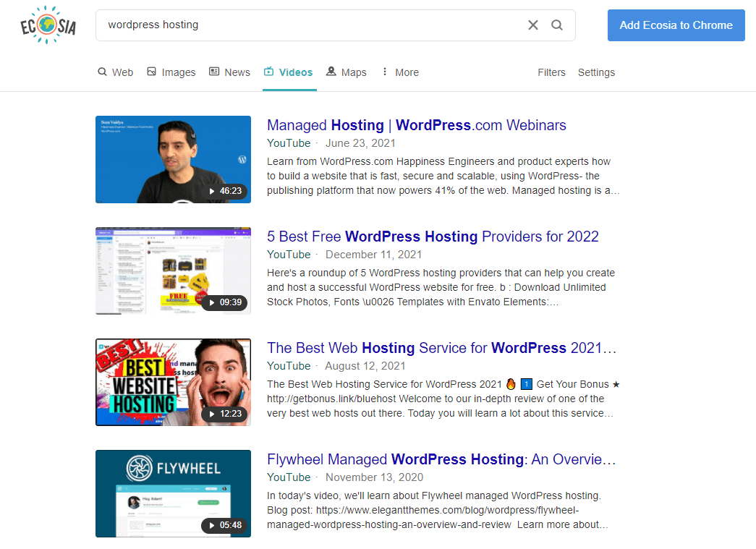Switch to the Web results tab
This screenshot has width=756, height=549.
tap(116, 72)
